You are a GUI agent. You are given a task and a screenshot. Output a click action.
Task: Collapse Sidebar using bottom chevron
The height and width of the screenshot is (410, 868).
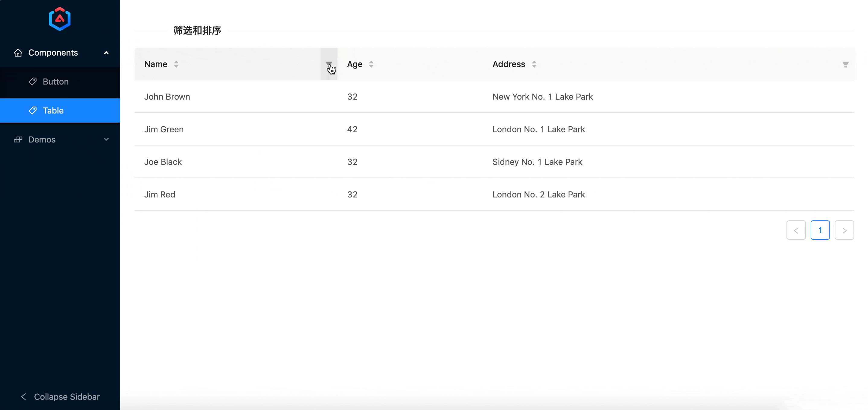point(24,396)
